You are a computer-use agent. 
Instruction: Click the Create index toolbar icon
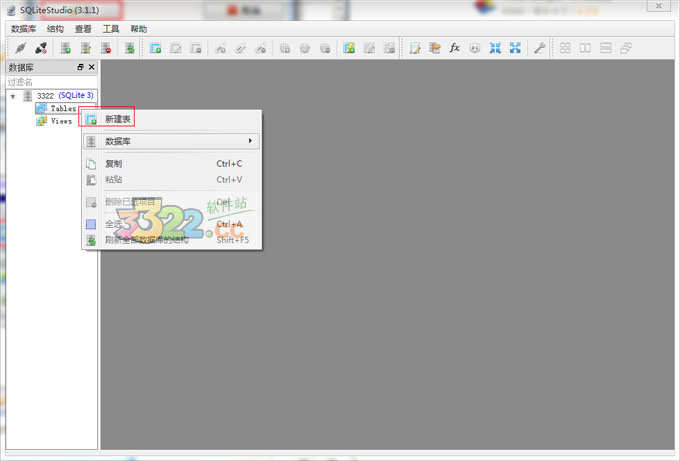pos(220,48)
